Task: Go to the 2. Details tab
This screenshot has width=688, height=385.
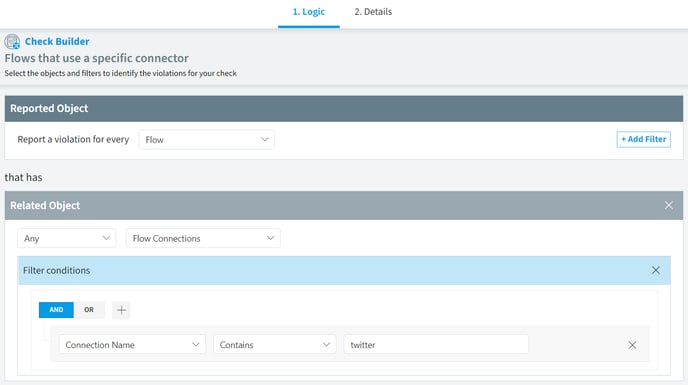Action: click(373, 12)
